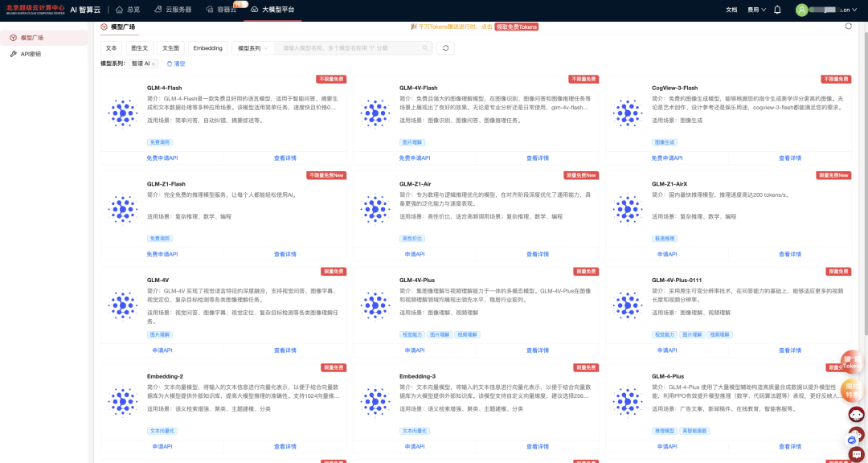Click the GLM-4-Flash model logo

tap(123, 114)
